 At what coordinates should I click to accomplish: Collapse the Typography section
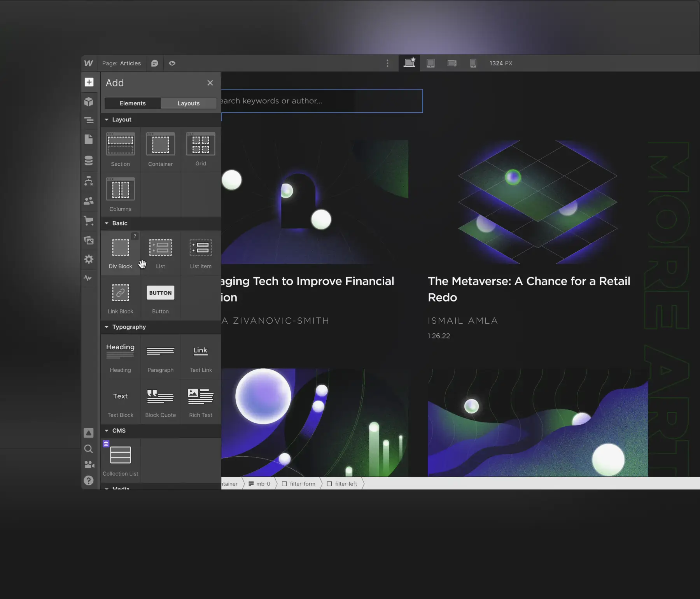[x=107, y=327]
